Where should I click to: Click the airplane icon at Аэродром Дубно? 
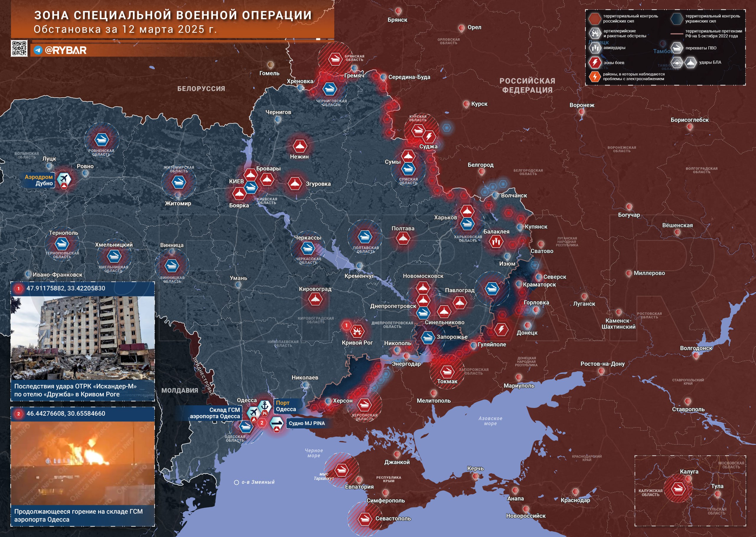tap(63, 179)
